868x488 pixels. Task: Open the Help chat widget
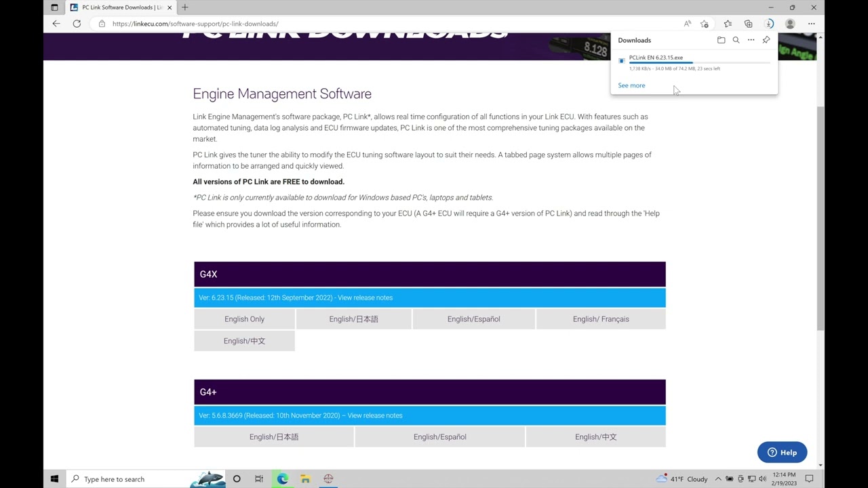point(782,452)
